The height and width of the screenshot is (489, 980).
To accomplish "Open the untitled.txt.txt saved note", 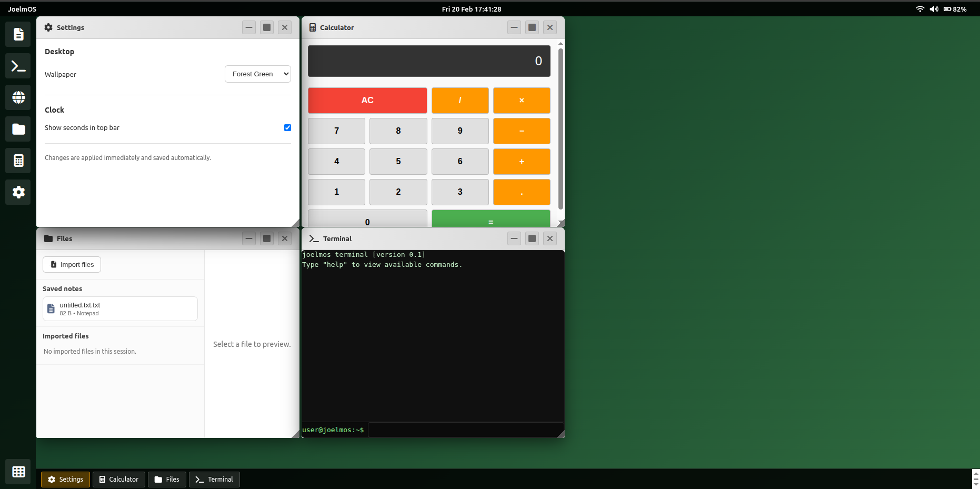I will click(x=120, y=309).
